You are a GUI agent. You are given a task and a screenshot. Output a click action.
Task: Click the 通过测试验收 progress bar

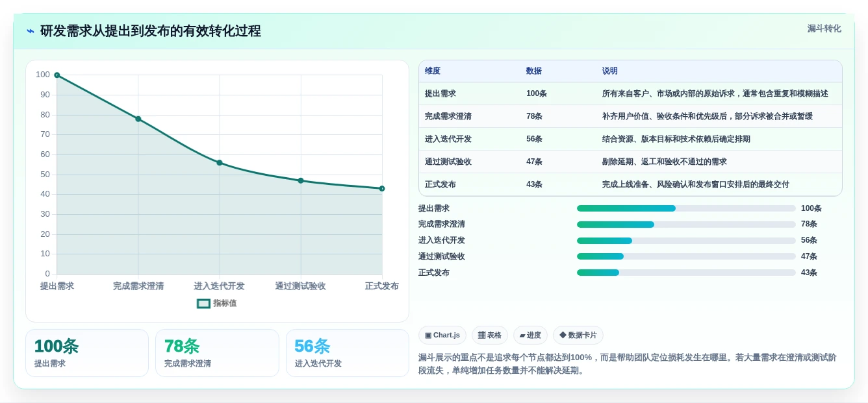point(686,256)
